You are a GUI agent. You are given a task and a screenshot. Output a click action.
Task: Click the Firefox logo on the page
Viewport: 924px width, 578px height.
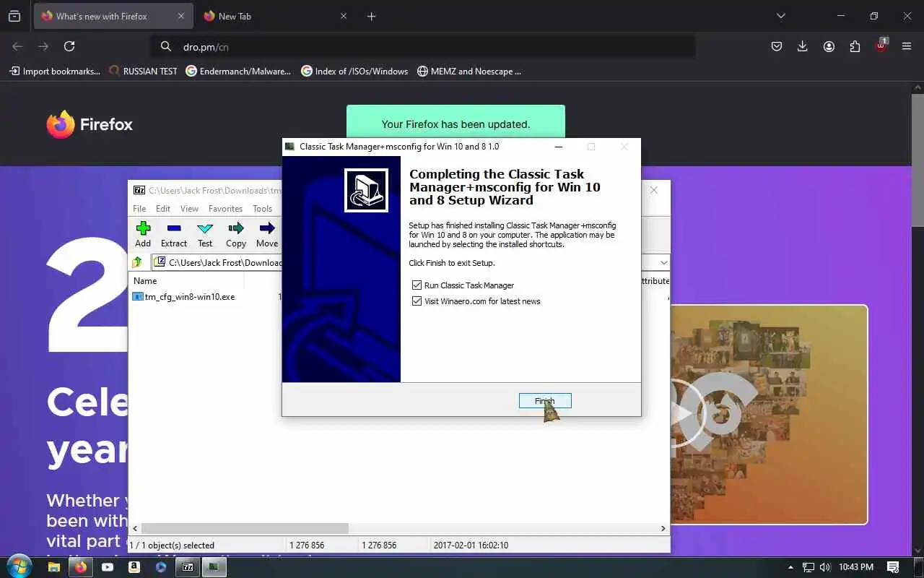[90, 124]
